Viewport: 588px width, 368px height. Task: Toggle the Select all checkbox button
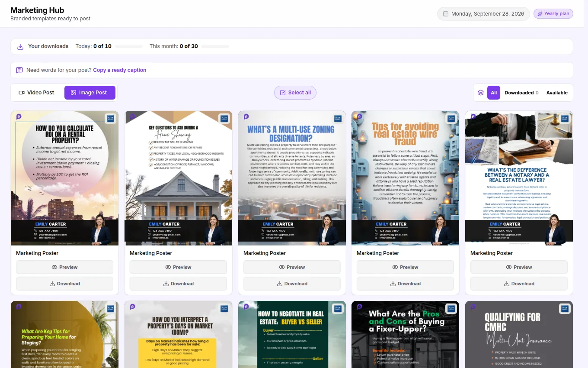click(x=295, y=93)
